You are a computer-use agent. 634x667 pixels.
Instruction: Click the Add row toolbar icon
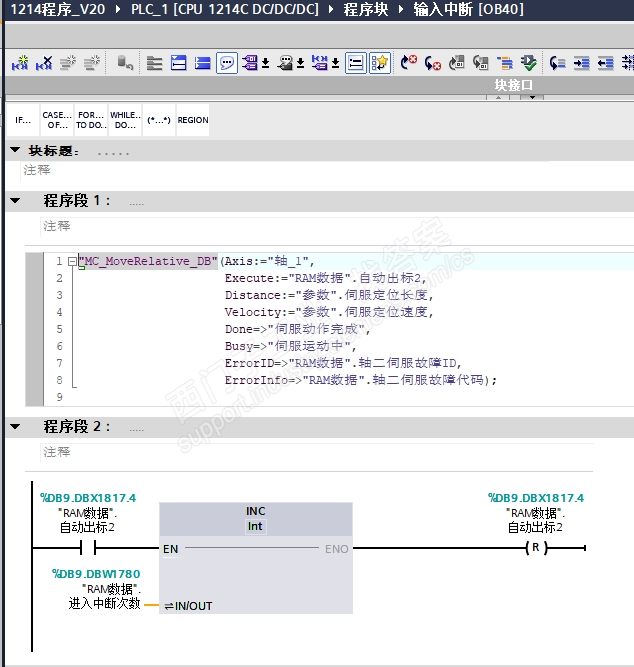[x=91, y=63]
